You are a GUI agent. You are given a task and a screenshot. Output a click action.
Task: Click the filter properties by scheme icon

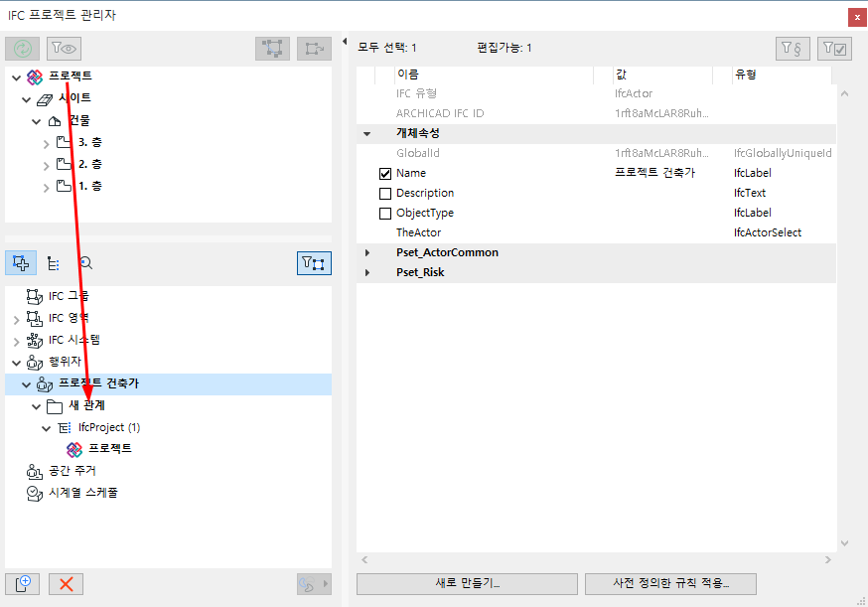pyautogui.click(x=793, y=49)
